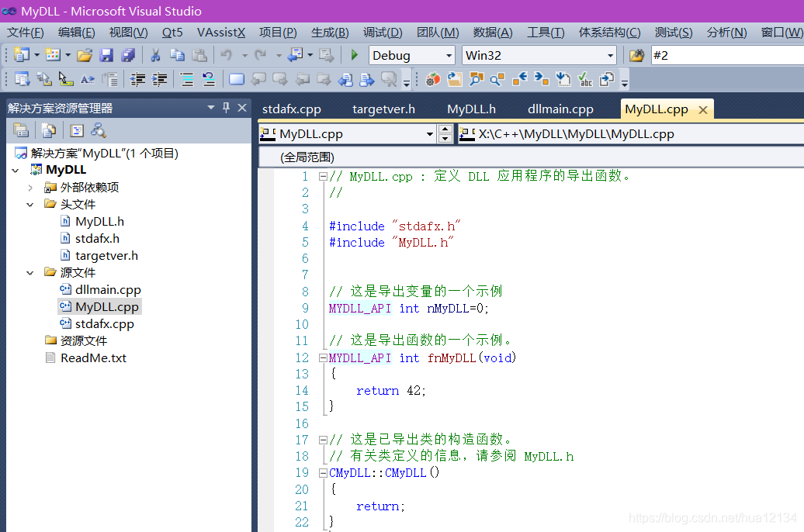Viewport: 804px width, 532px height.
Task: Collapse the CMyDLL constructor on line 19
Action: [323, 473]
